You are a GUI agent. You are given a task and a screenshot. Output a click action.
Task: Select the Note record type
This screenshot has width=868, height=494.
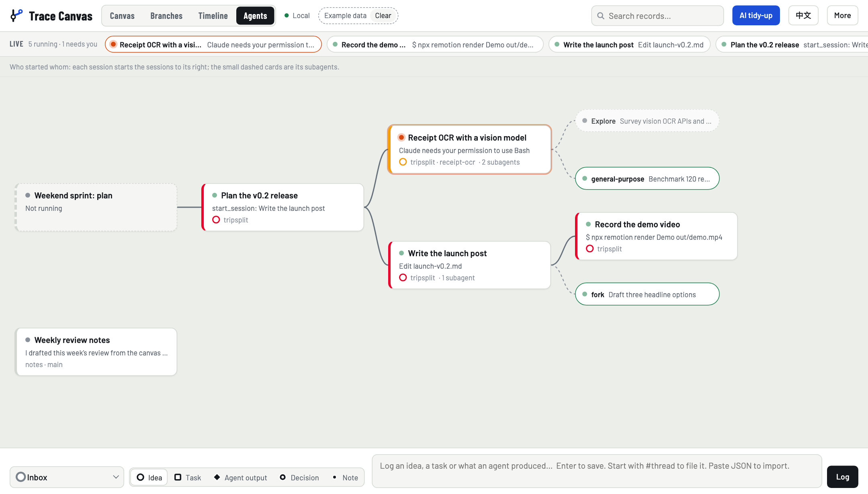point(345,477)
